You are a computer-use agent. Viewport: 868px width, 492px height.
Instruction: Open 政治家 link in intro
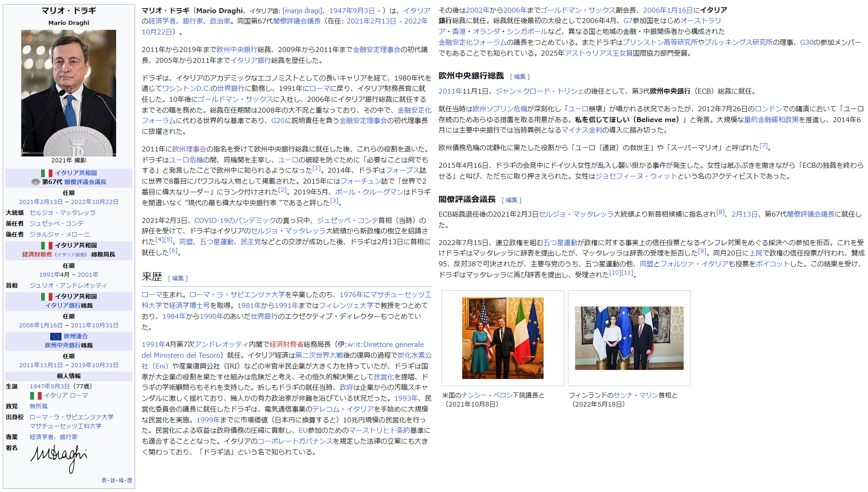click(x=220, y=21)
